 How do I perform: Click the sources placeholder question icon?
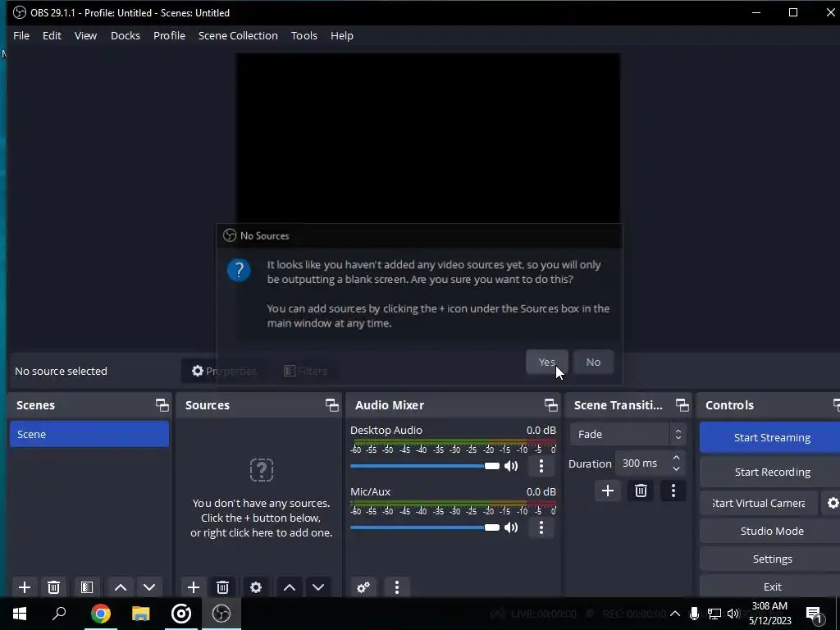pos(262,470)
